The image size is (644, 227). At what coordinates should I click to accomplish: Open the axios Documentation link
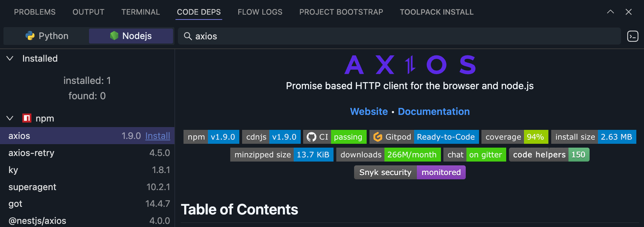[434, 111]
